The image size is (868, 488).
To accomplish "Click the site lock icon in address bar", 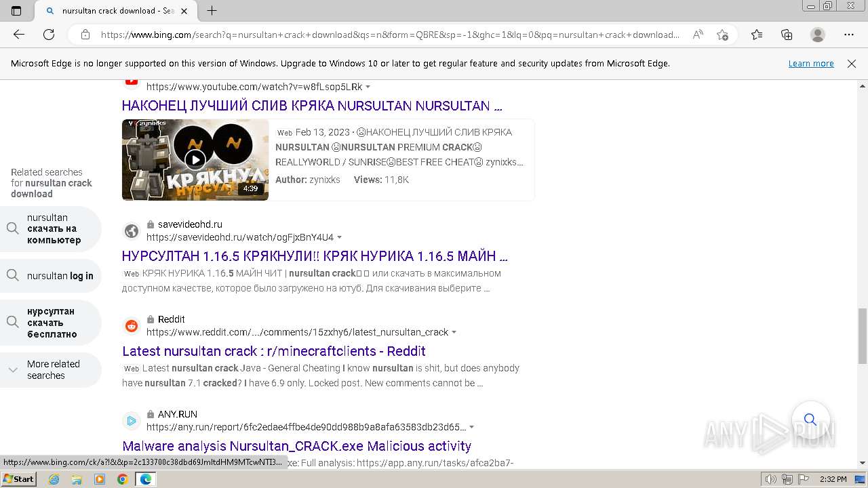I will (x=85, y=35).
